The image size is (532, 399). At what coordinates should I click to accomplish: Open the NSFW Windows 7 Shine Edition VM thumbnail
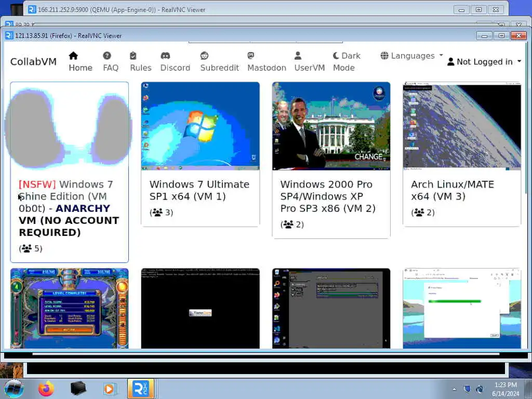click(69, 126)
